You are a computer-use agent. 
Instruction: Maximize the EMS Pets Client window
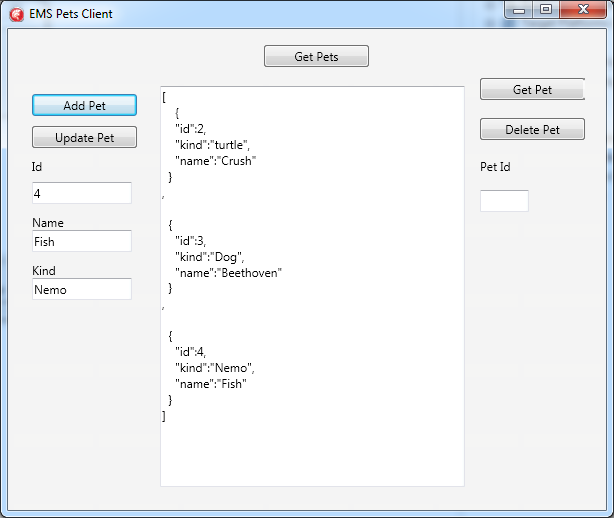click(x=545, y=10)
